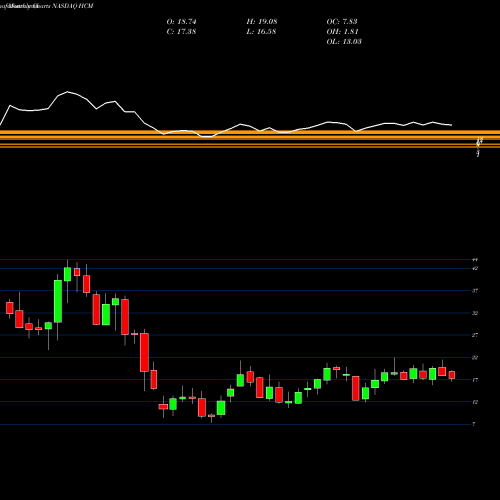The width and height of the screenshot is (500, 500).
Task: Click the 22 price axis label
Action: 475,358
